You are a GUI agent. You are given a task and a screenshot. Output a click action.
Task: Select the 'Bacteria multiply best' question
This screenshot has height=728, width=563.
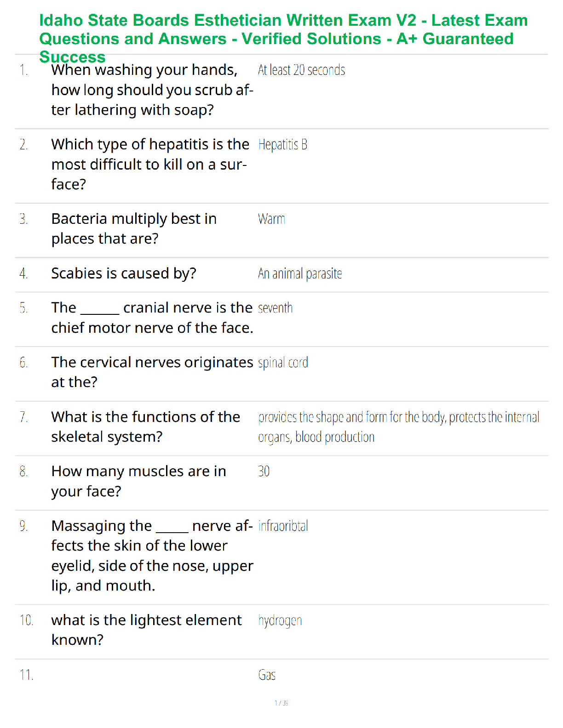134,229
